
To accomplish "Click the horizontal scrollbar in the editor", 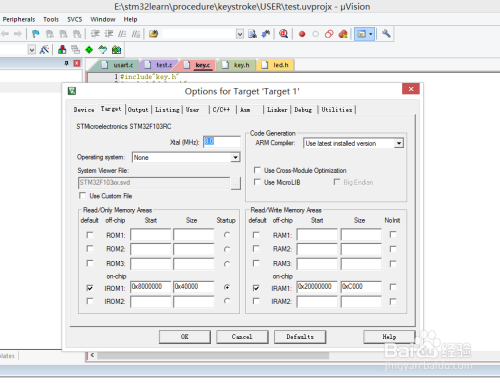I will click(x=213, y=355).
